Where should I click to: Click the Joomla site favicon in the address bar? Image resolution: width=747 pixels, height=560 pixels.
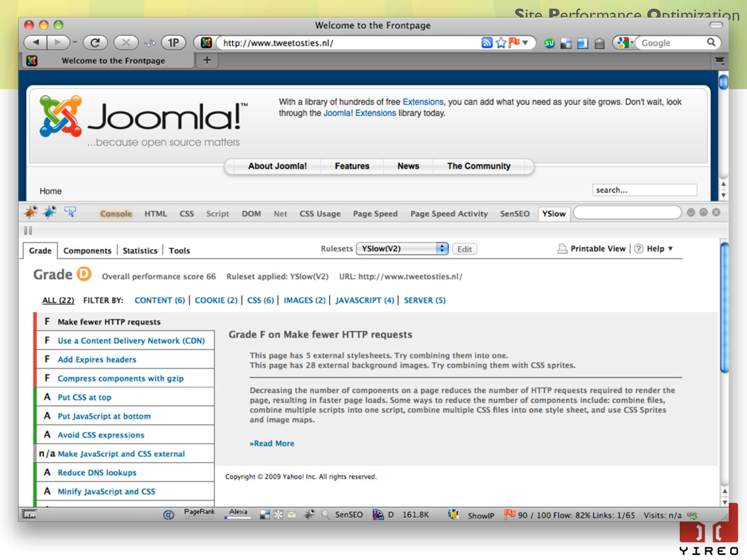(x=206, y=43)
